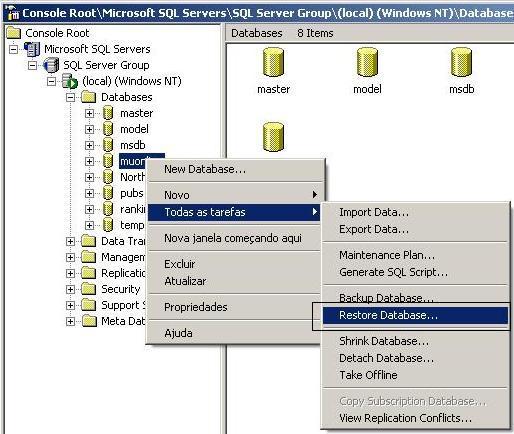
Task: Click the master database cylinder icon in tree
Action: point(108,113)
